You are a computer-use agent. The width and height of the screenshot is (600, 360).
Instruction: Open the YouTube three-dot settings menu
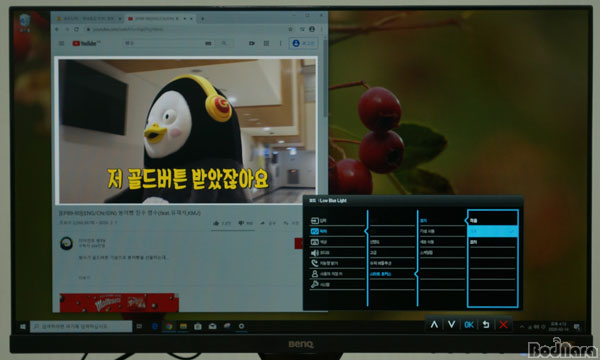click(x=280, y=43)
